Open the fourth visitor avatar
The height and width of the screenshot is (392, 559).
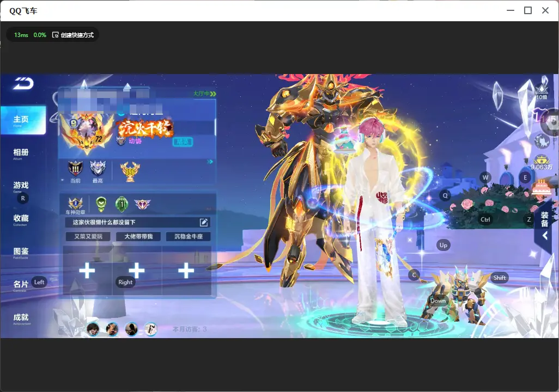pyautogui.click(x=151, y=329)
